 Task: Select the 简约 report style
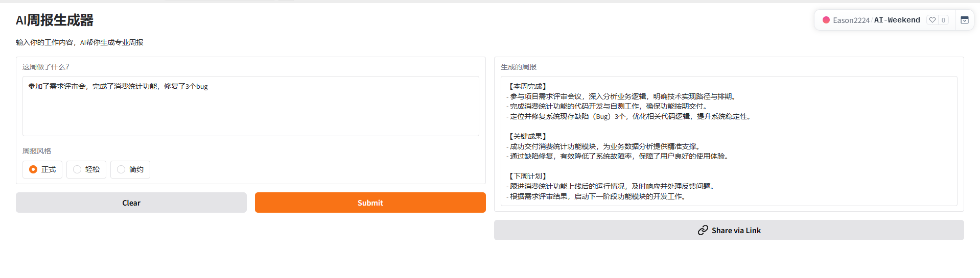point(130,169)
